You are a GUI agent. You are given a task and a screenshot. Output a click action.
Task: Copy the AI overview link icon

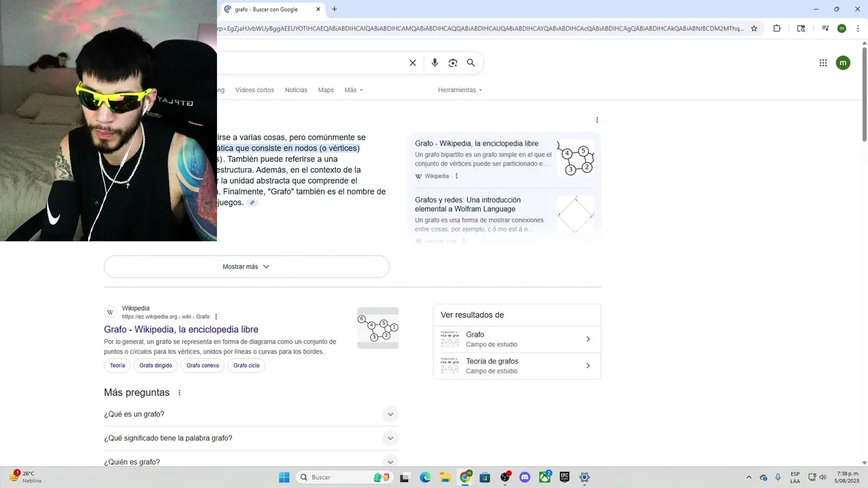[252, 203]
